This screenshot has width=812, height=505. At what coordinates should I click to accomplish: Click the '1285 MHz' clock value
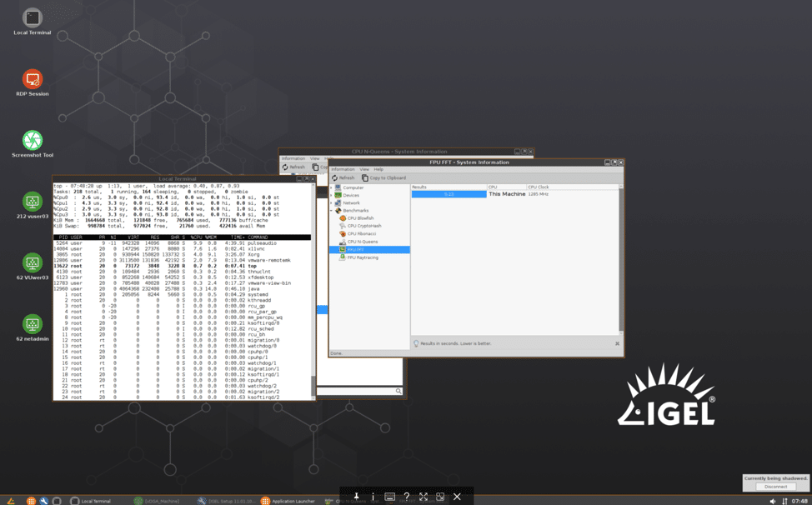point(538,194)
